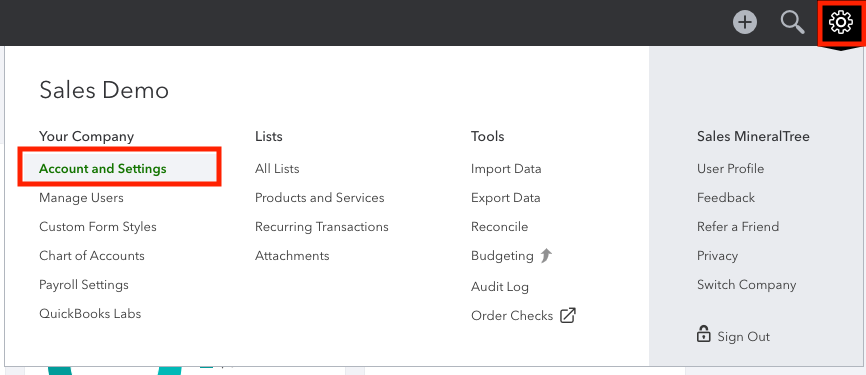Click the Your Company heading
The width and height of the screenshot is (866, 375).
[x=87, y=136]
